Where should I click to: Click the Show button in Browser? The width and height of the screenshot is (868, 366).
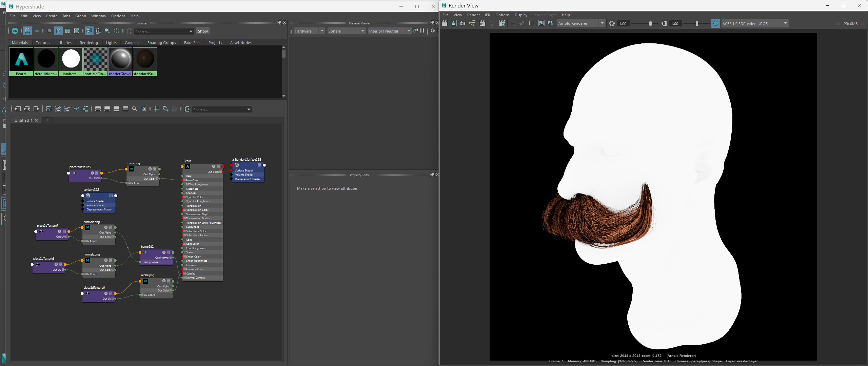[203, 31]
